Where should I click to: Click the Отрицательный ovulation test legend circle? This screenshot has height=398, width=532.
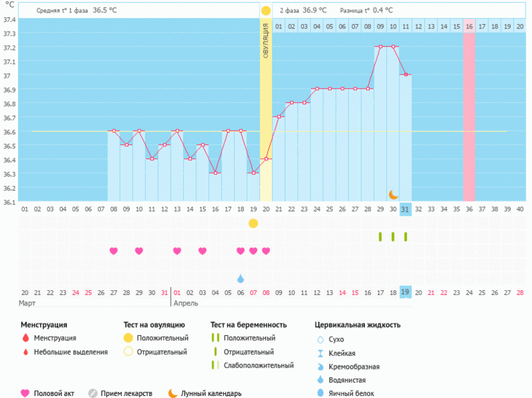128,352
